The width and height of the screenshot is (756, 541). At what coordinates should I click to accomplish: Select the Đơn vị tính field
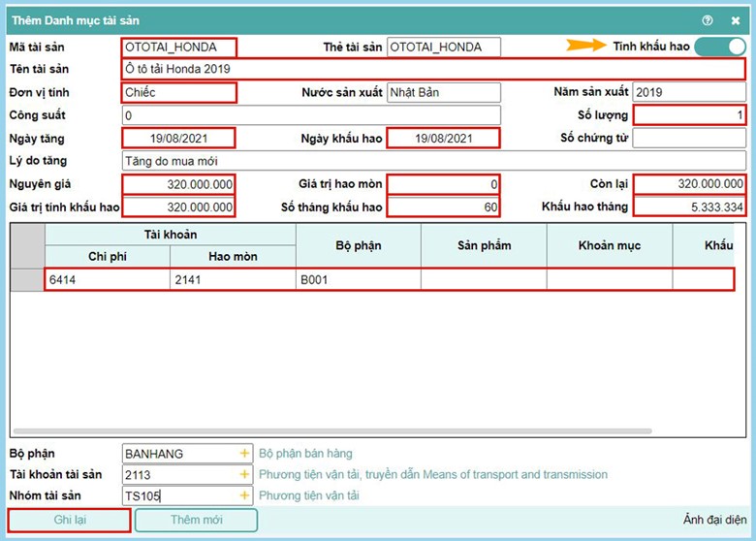(178, 92)
